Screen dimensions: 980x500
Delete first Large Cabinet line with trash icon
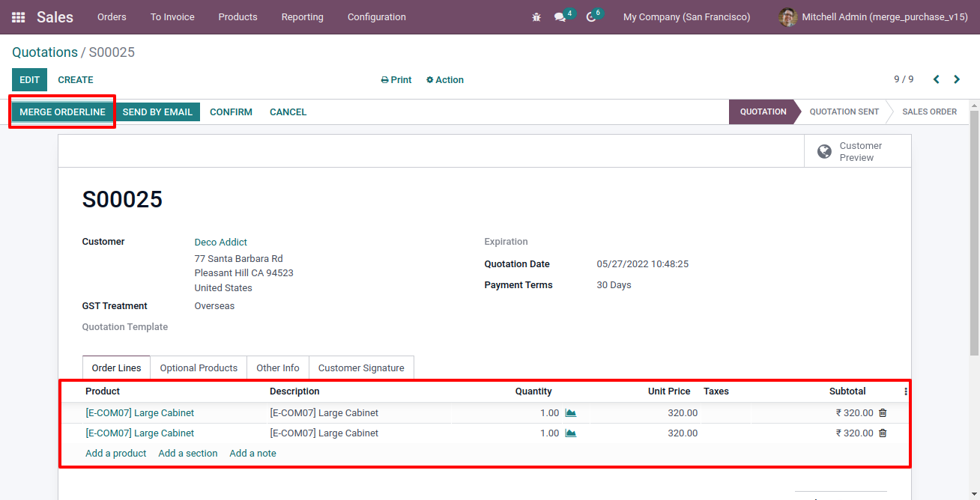tap(883, 413)
